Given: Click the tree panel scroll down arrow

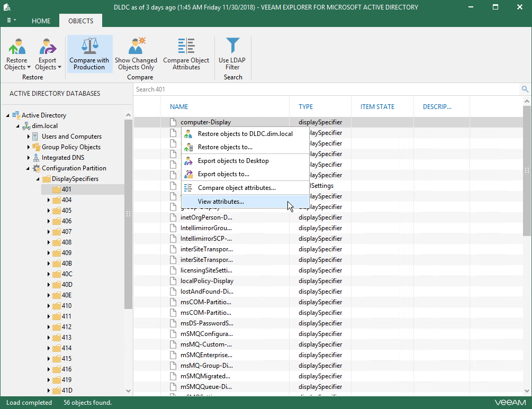Looking at the screenshot, I should 128,390.
